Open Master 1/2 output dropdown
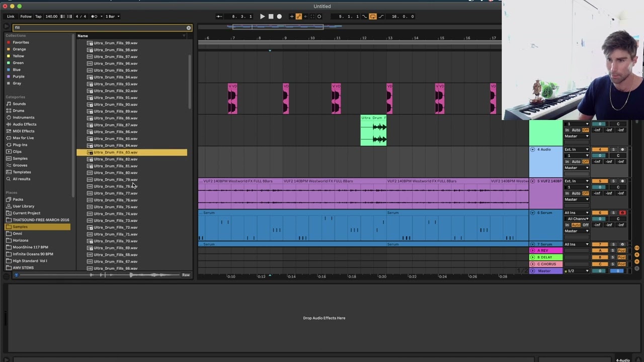644x362 pixels. pyautogui.click(x=577, y=271)
